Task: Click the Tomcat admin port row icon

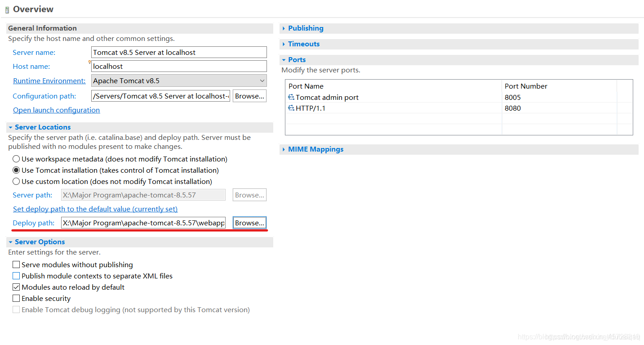Action: click(291, 97)
